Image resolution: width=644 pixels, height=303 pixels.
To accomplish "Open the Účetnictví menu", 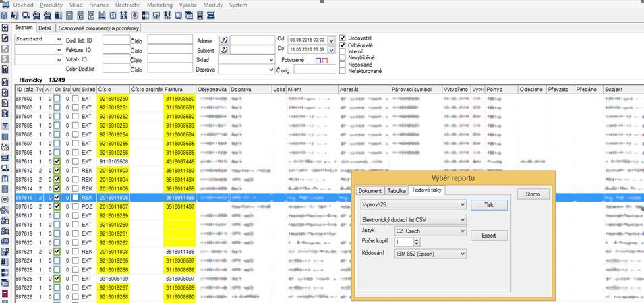I will coord(127,5).
